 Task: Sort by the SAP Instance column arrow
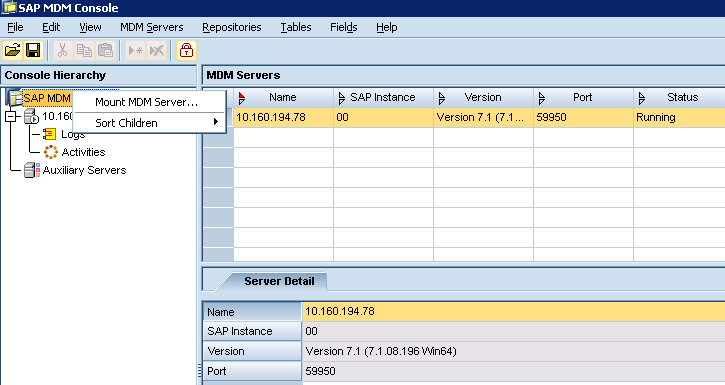click(342, 98)
